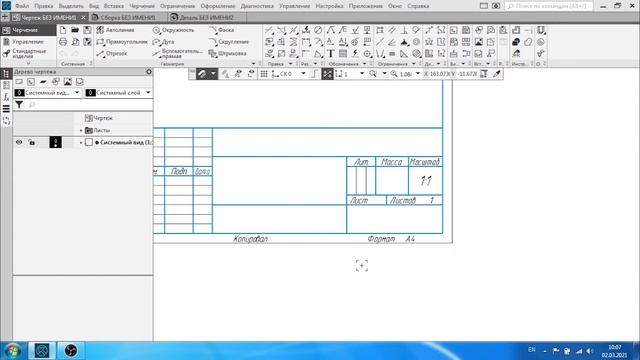Select the diameter dimension icon
This screenshot has width=640, height=360.
[318, 30]
